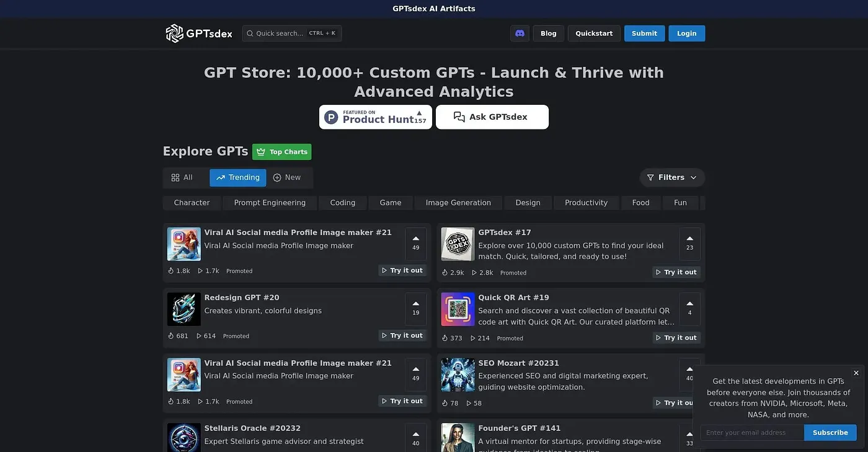Click the Submit button in header
Image resolution: width=868 pixels, height=452 pixels.
click(644, 33)
